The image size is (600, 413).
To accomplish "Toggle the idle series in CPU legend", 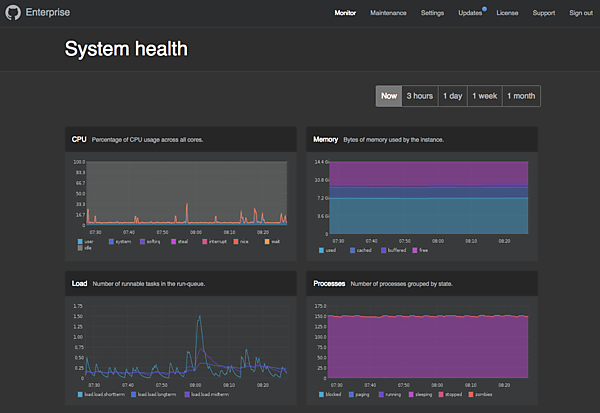I will [x=79, y=249].
